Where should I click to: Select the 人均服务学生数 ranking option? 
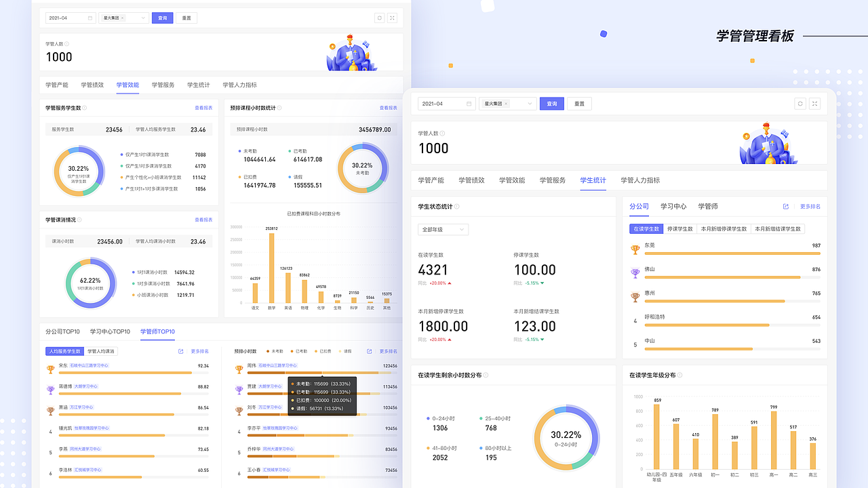[x=65, y=351]
